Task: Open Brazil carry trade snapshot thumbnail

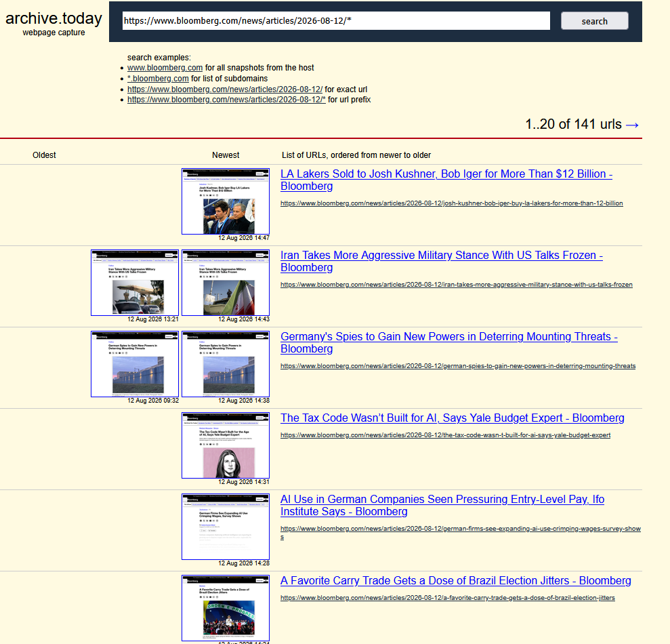Action: (226, 608)
